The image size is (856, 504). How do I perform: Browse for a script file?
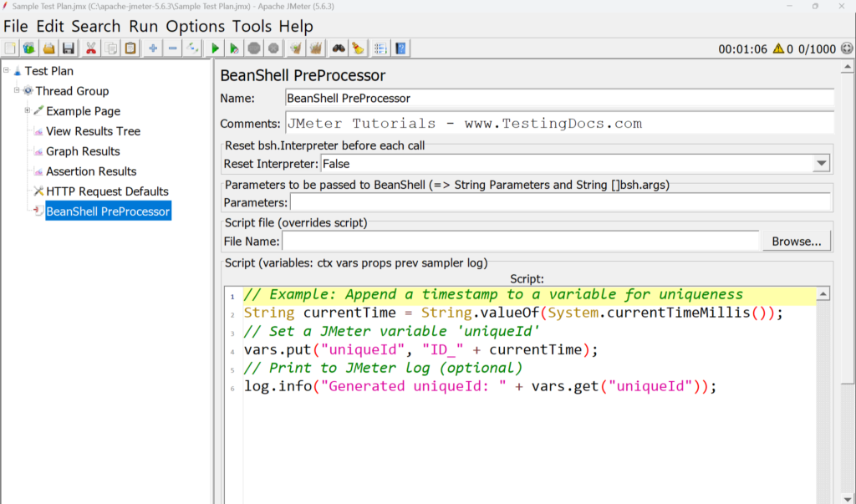[x=796, y=241]
